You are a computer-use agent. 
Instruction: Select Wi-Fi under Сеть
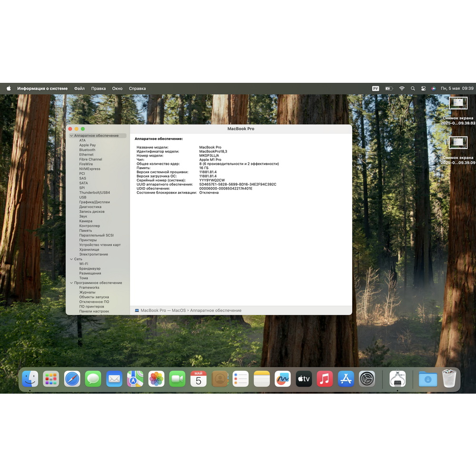pyautogui.click(x=83, y=264)
